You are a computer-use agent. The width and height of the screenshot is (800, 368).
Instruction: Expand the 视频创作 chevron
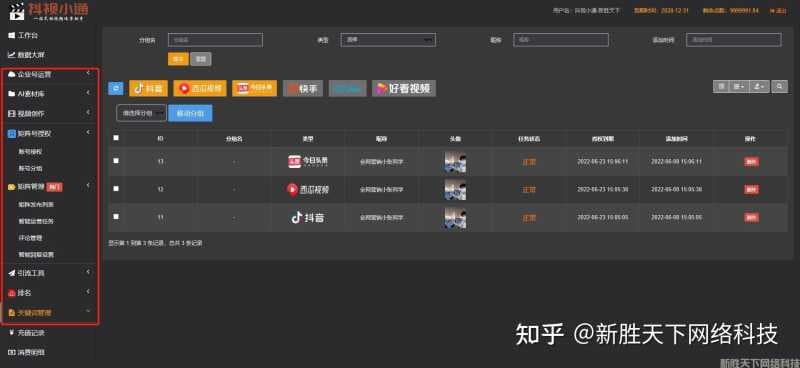[88, 112]
